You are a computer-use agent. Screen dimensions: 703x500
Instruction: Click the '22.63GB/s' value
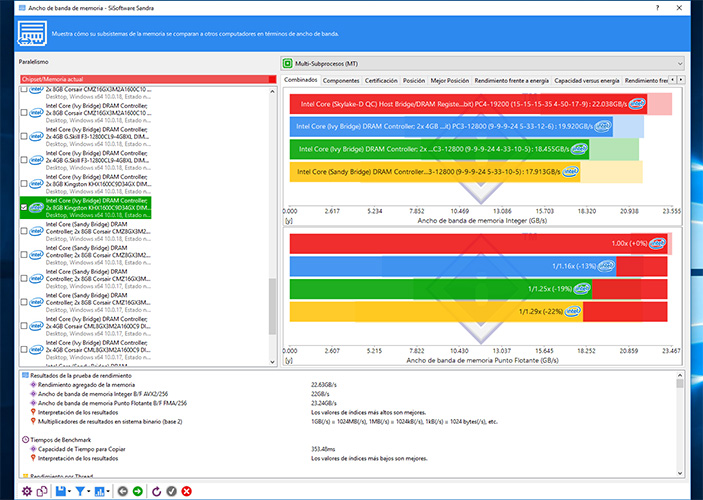coord(324,385)
